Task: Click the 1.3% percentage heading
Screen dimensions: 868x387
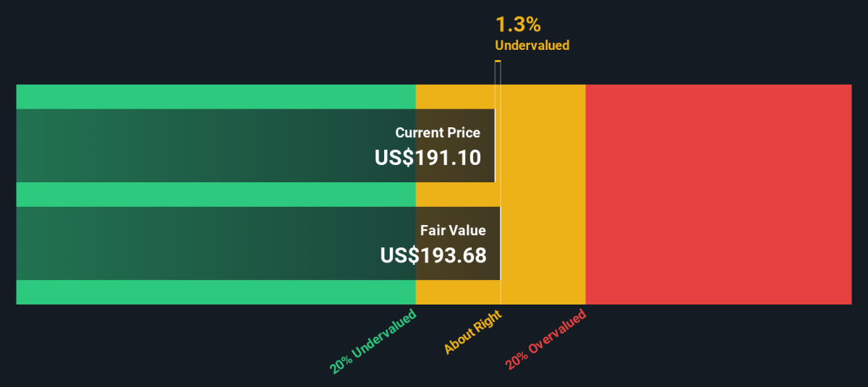Action: [x=518, y=25]
